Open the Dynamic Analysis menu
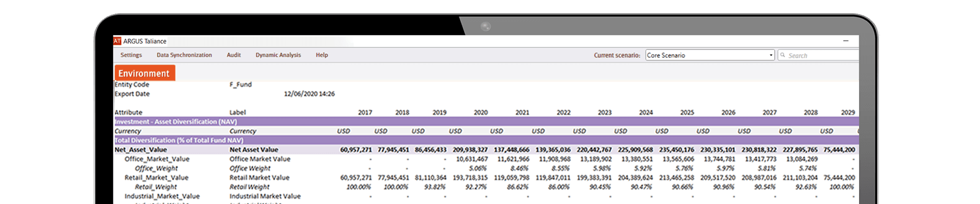980x204 pixels. tap(278, 55)
